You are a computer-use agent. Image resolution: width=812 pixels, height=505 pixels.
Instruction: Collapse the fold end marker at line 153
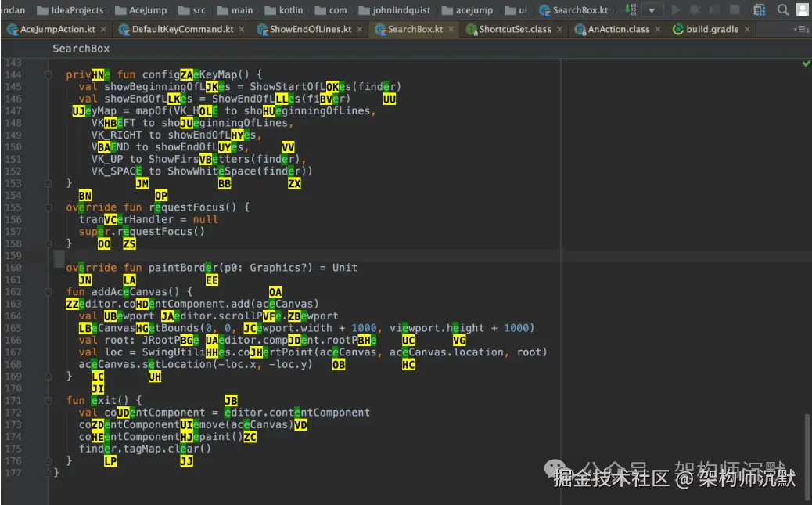[49, 183]
